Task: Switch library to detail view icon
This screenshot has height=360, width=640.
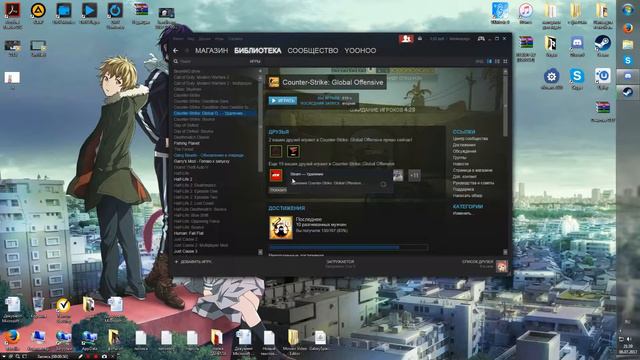Action: [x=489, y=62]
